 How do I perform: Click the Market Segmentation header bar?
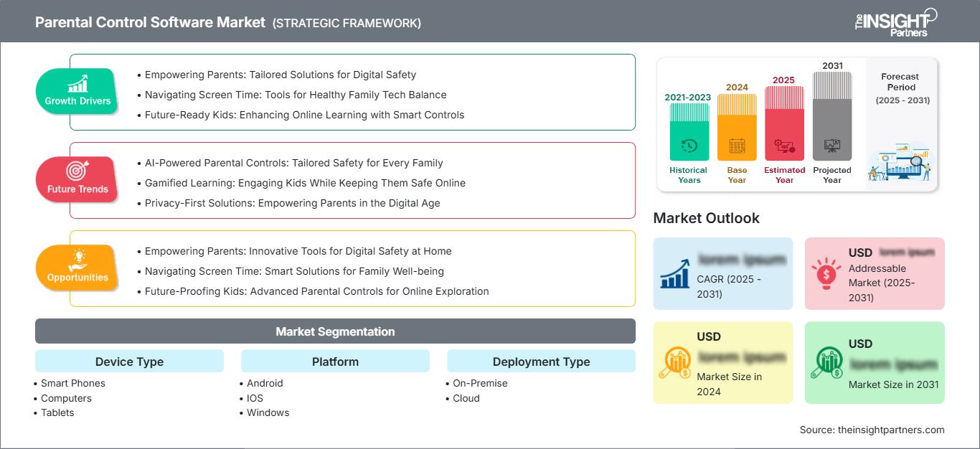(335, 331)
